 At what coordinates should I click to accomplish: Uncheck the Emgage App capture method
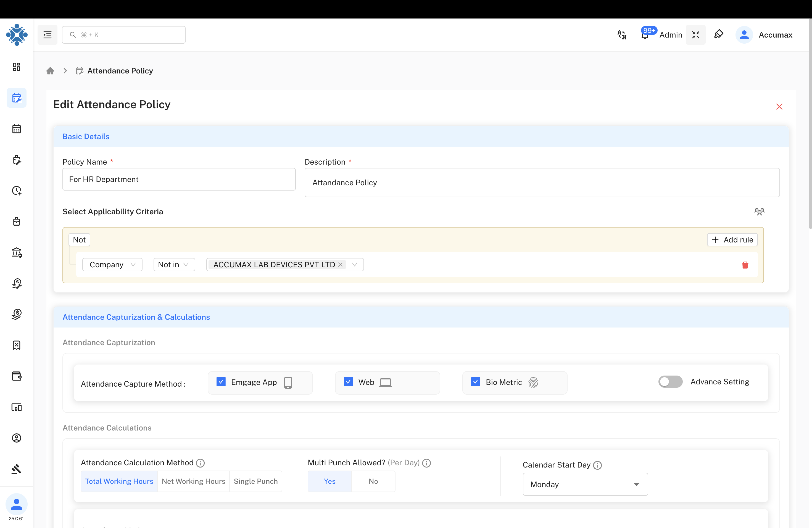point(221,382)
